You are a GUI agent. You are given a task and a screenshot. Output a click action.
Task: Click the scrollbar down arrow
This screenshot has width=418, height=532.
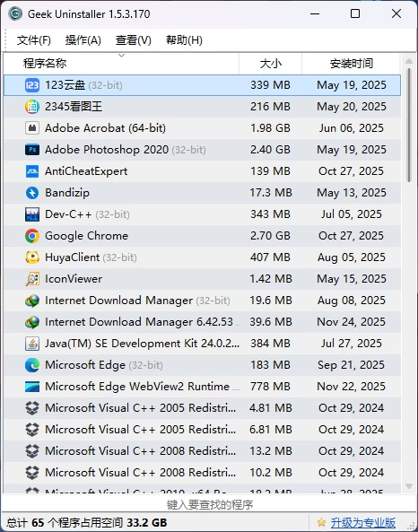click(x=409, y=486)
